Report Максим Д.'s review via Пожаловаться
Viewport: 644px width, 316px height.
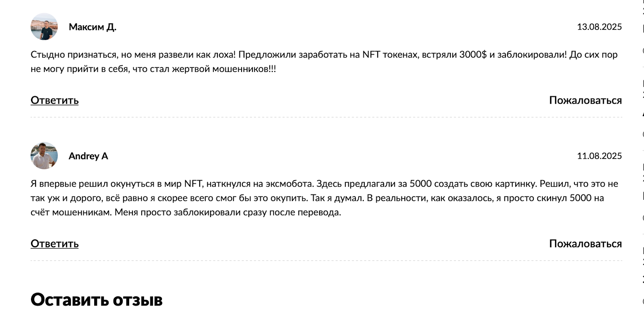coord(585,100)
